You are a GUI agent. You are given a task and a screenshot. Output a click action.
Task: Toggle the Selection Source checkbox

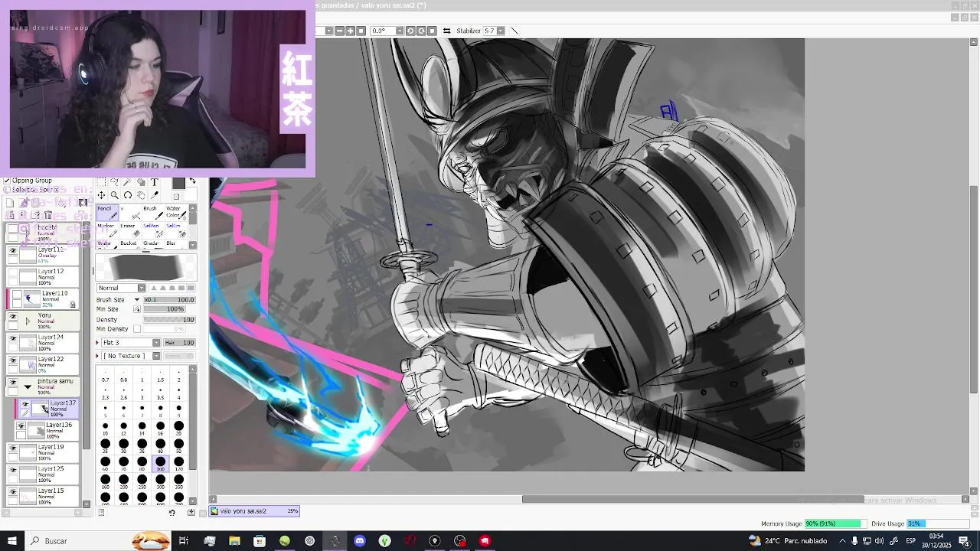[x=7, y=190]
